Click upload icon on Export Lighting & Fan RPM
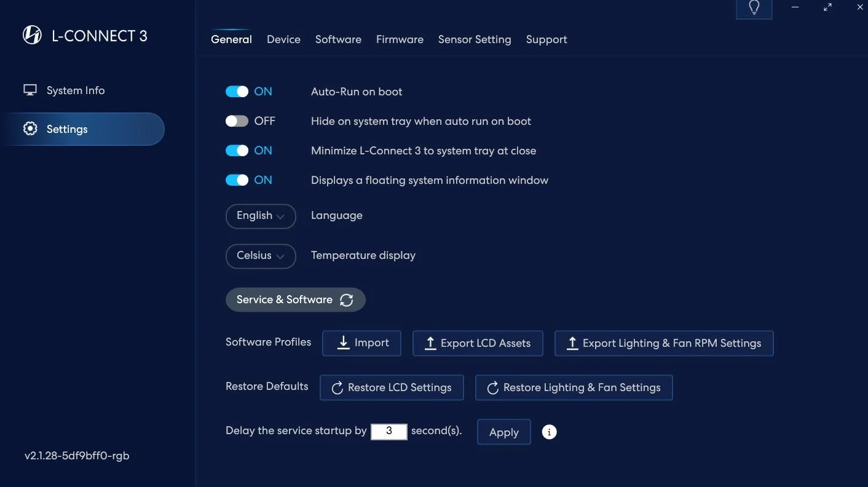The width and height of the screenshot is (868, 487). point(572,343)
